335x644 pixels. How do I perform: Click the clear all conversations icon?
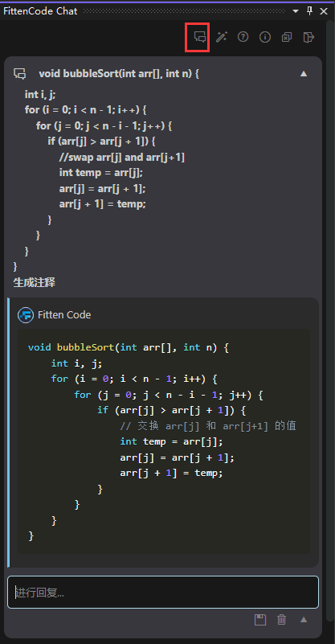[x=287, y=37]
